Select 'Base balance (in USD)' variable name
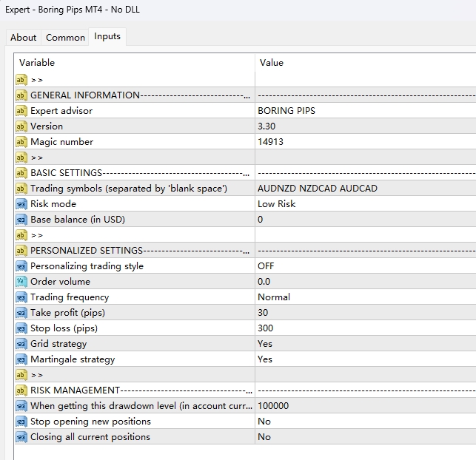Screen dimensions: 476x460 pos(78,220)
